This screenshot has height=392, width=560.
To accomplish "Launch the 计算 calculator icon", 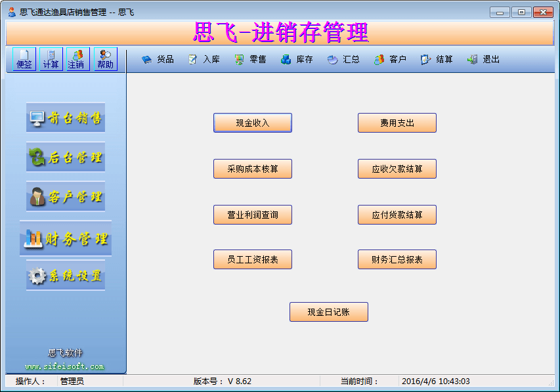I will (x=51, y=59).
